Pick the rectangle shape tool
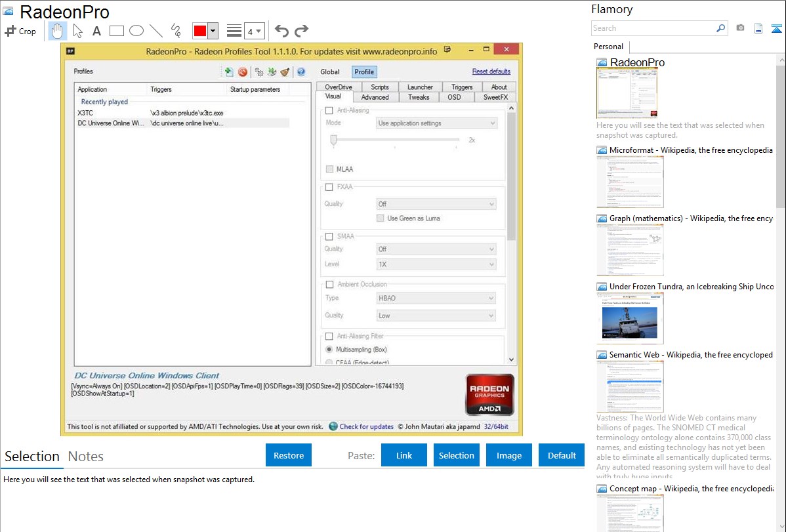Screen dimensions: 786x532 (x=117, y=31)
